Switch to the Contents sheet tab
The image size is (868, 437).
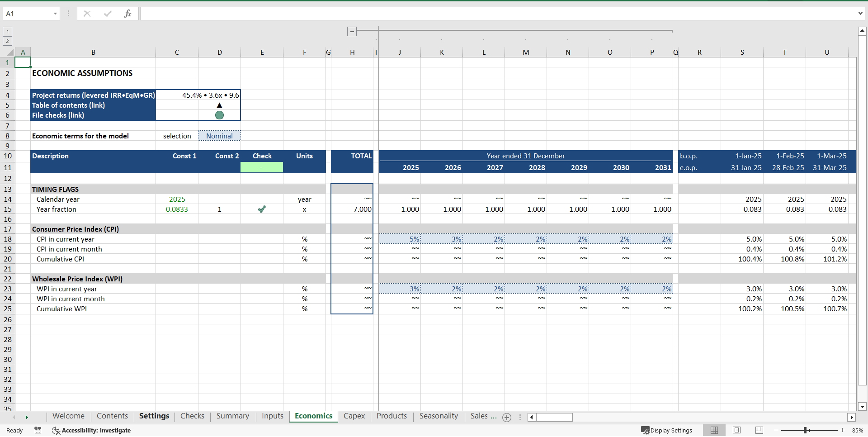click(x=112, y=416)
